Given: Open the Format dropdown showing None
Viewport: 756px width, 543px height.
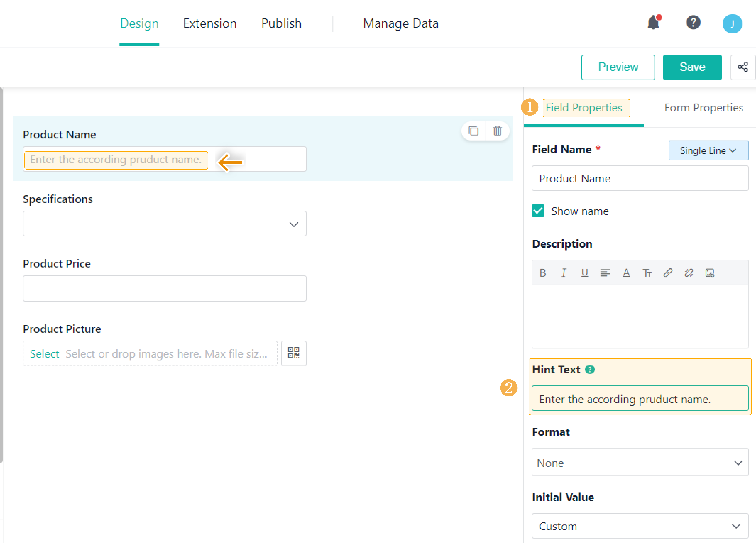Looking at the screenshot, I should tap(640, 462).
